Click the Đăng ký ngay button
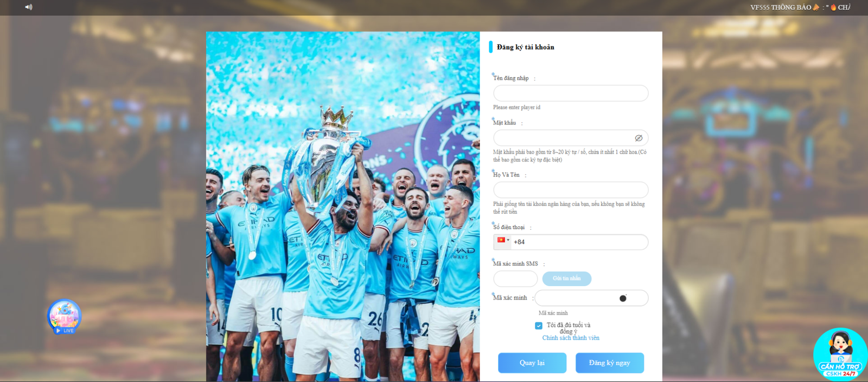Screen dimensions: 868x382 click(x=610, y=363)
